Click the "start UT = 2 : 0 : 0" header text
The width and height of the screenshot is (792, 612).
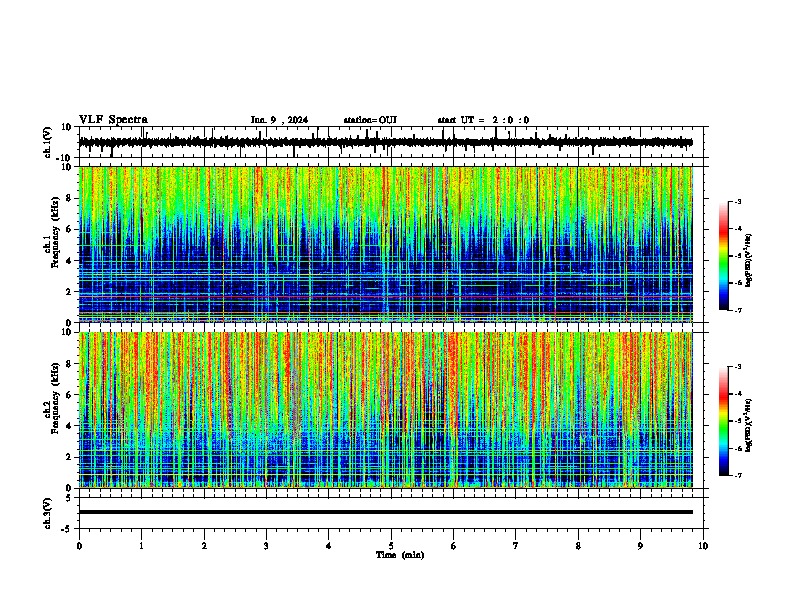pyautogui.click(x=483, y=120)
